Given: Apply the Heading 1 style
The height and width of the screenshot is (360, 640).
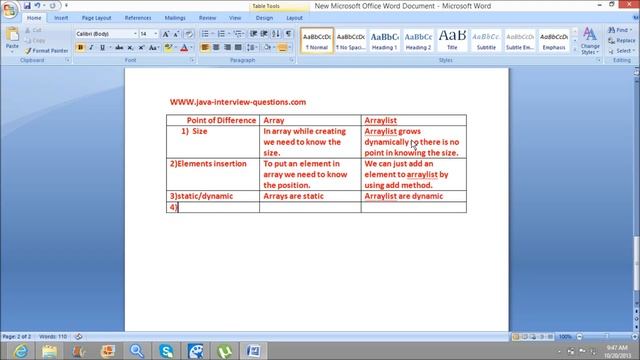Looking at the screenshot, I should pyautogui.click(x=384, y=41).
